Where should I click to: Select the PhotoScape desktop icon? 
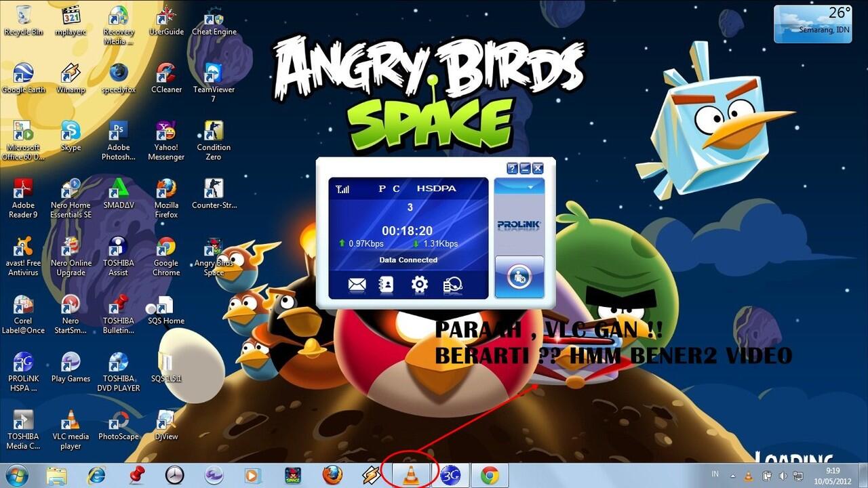click(119, 425)
